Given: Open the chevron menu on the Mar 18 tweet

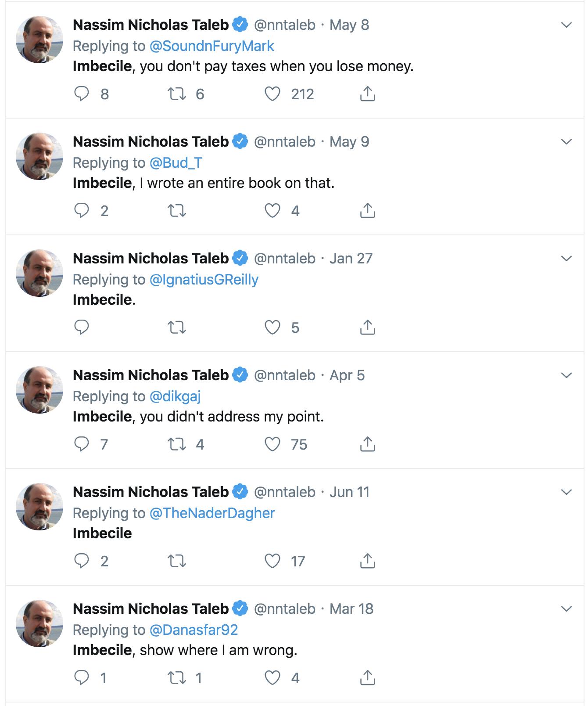Looking at the screenshot, I should pos(566,609).
